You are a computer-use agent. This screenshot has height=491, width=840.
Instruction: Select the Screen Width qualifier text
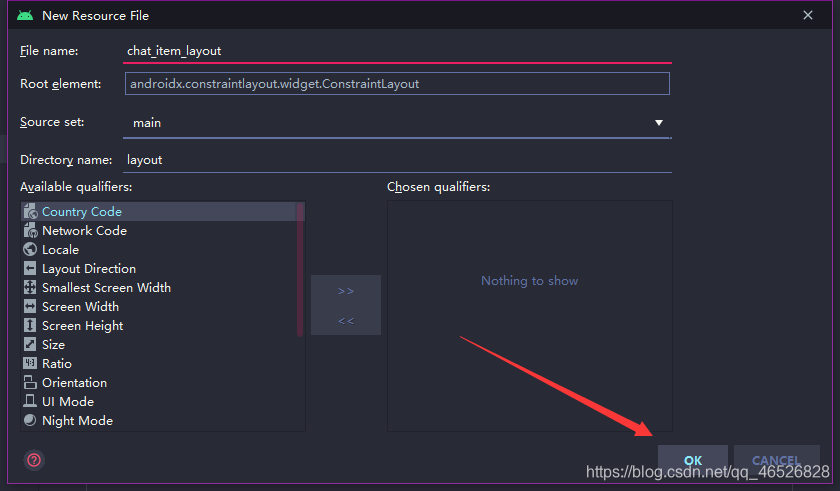coord(80,307)
